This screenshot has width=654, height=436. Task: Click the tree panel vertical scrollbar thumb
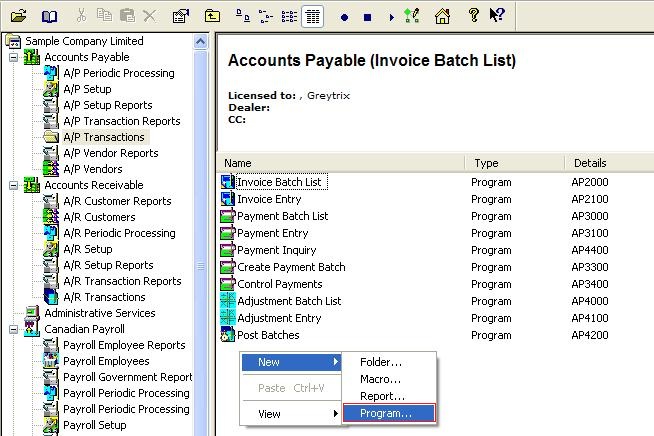201,266
